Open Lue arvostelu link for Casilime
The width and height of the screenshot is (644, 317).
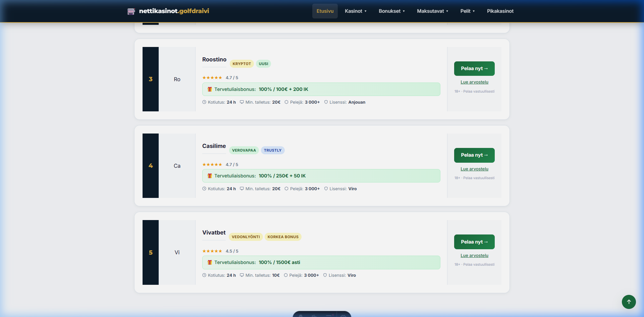coord(474,169)
